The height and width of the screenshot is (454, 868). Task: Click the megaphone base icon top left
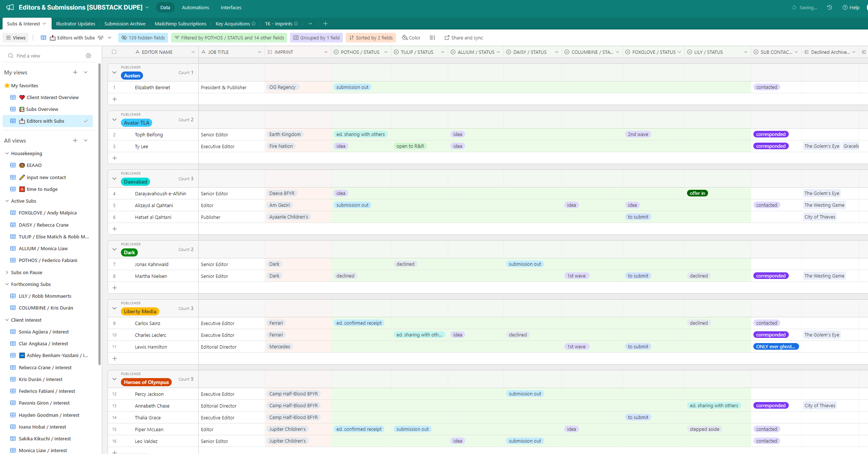9,7
